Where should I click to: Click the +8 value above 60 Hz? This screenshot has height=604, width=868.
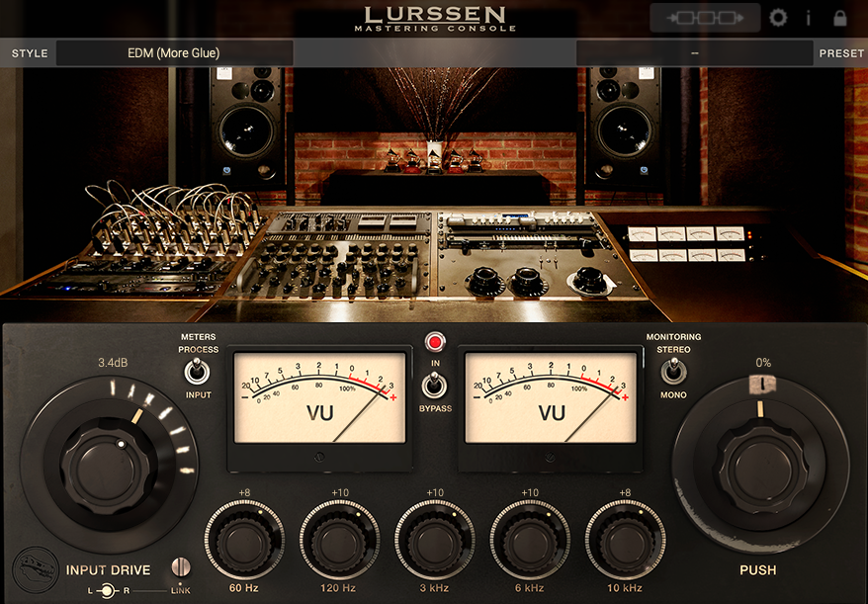click(x=244, y=492)
